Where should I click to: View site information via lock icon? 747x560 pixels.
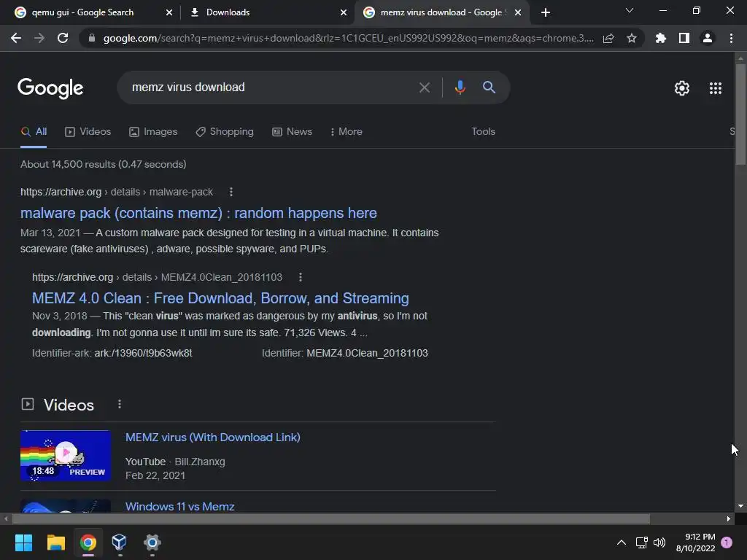(92, 38)
